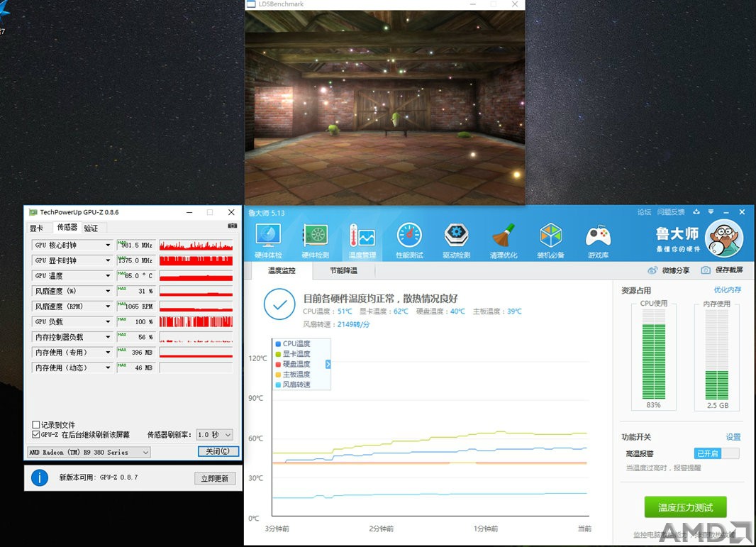The height and width of the screenshot is (547, 756).
Task: Toggle CPU温度 legend series
Action: [x=293, y=344]
